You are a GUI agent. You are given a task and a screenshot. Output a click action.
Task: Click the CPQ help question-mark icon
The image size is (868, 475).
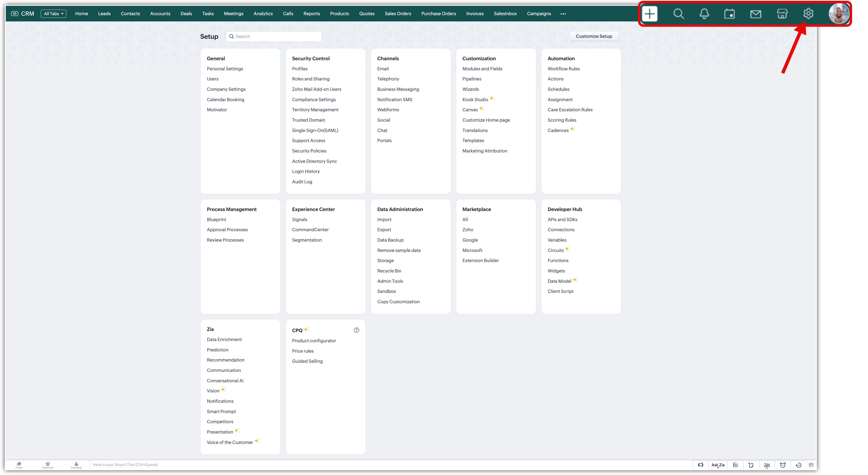point(357,330)
